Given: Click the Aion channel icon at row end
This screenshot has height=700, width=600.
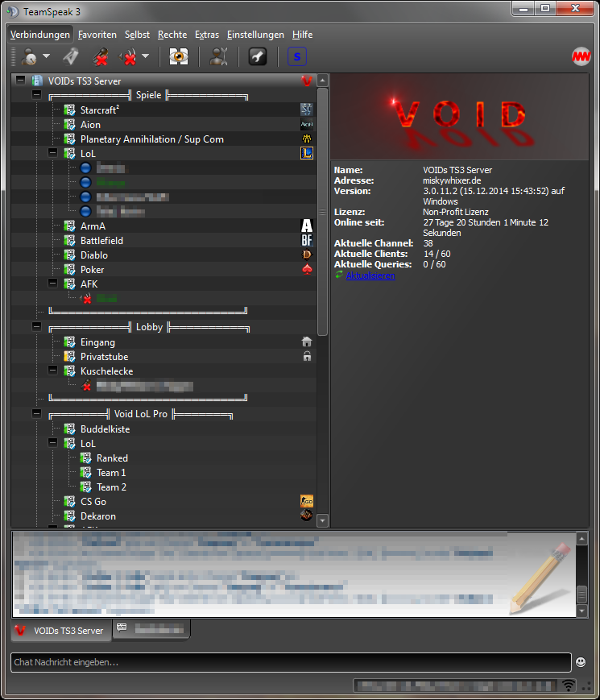Looking at the screenshot, I should pos(307,124).
